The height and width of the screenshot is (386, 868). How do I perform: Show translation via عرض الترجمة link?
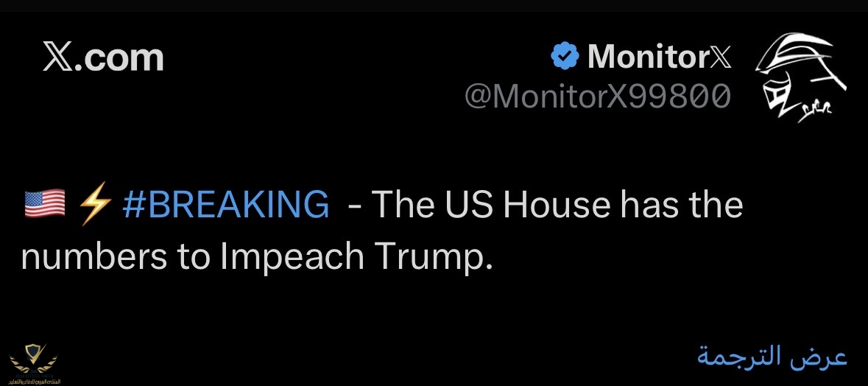(x=772, y=357)
